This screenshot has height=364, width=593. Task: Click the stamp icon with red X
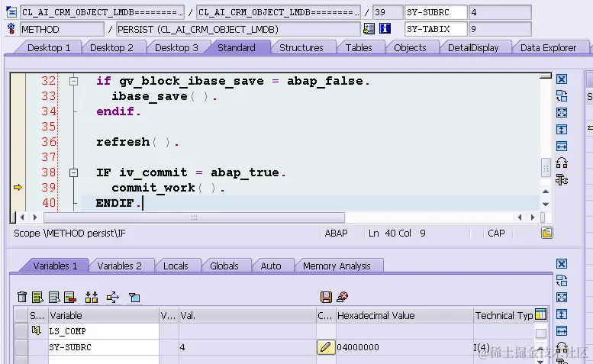point(342,297)
